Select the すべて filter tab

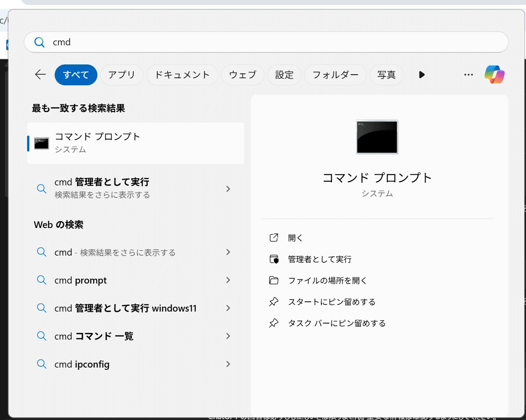76,75
